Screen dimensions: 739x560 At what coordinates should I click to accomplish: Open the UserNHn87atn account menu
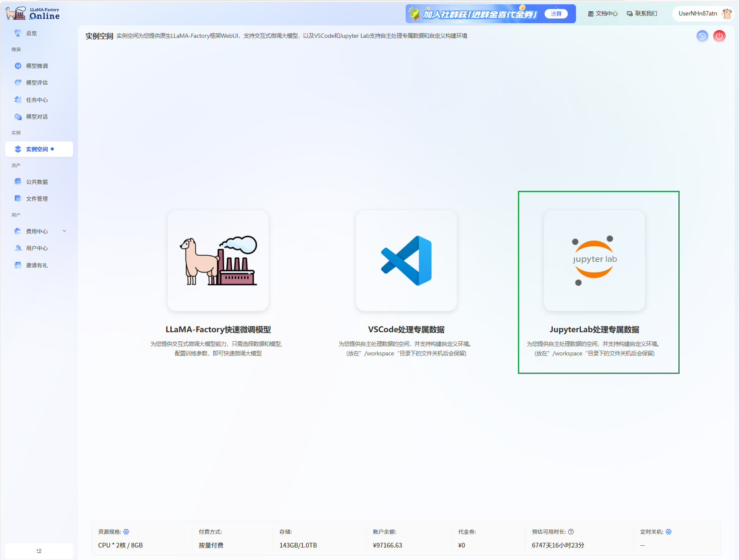point(697,14)
